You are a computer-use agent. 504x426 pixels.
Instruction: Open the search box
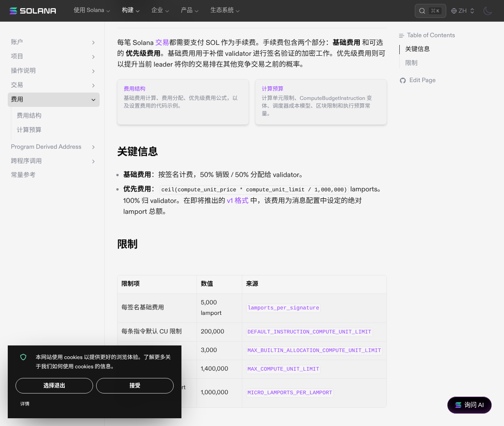point(430,11)
